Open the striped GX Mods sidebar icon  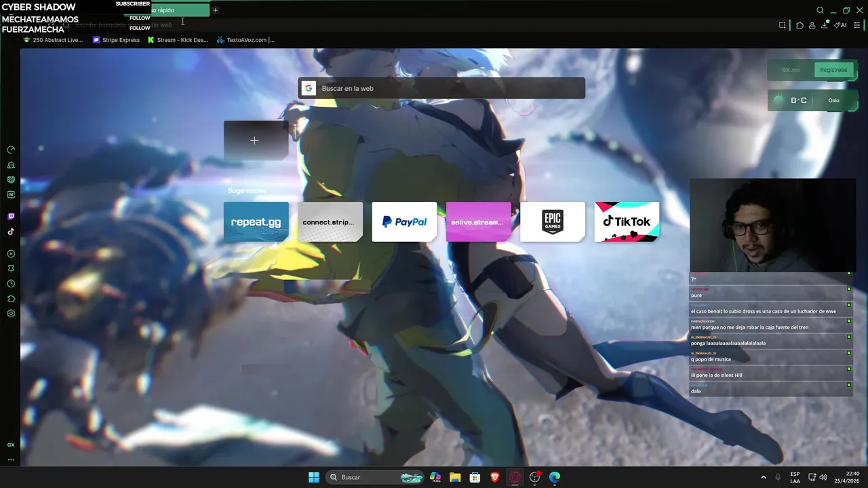(x=11, y=180)
